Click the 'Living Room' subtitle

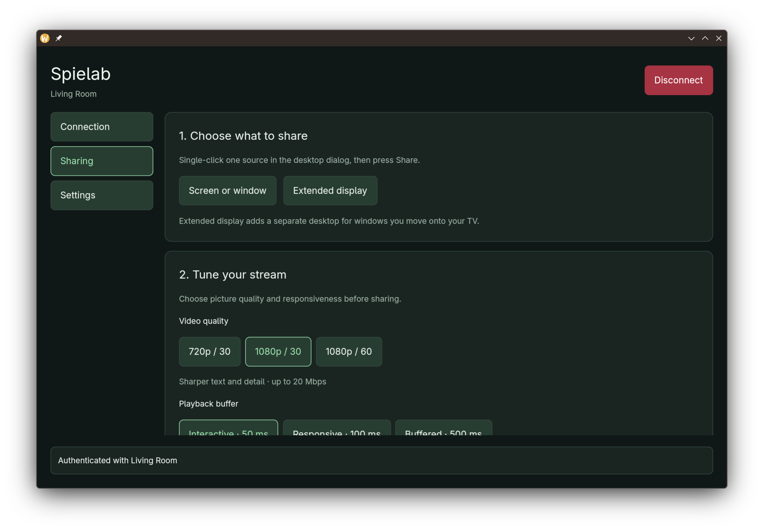(74, 94)
